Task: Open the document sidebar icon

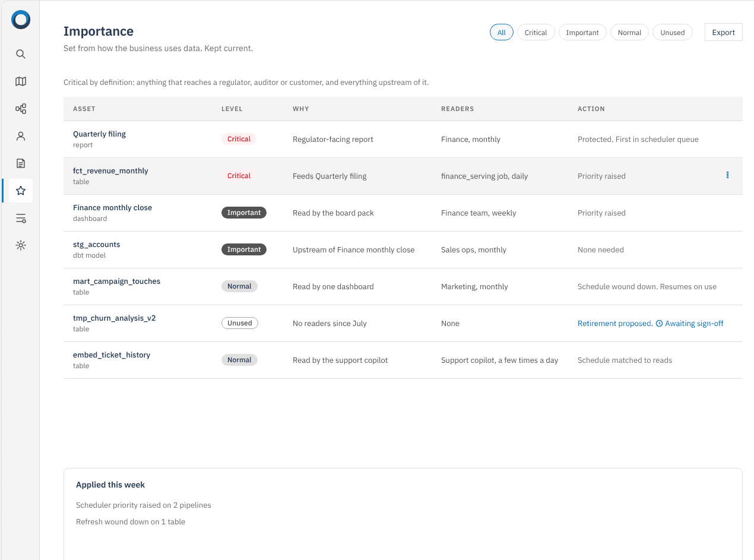Action: click(x=21, y=163)
